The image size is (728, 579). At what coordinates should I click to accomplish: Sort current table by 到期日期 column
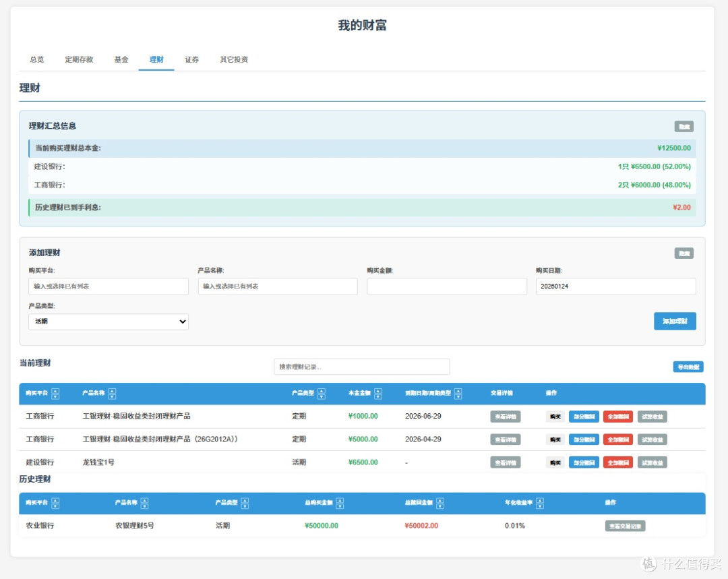point(458,394)
